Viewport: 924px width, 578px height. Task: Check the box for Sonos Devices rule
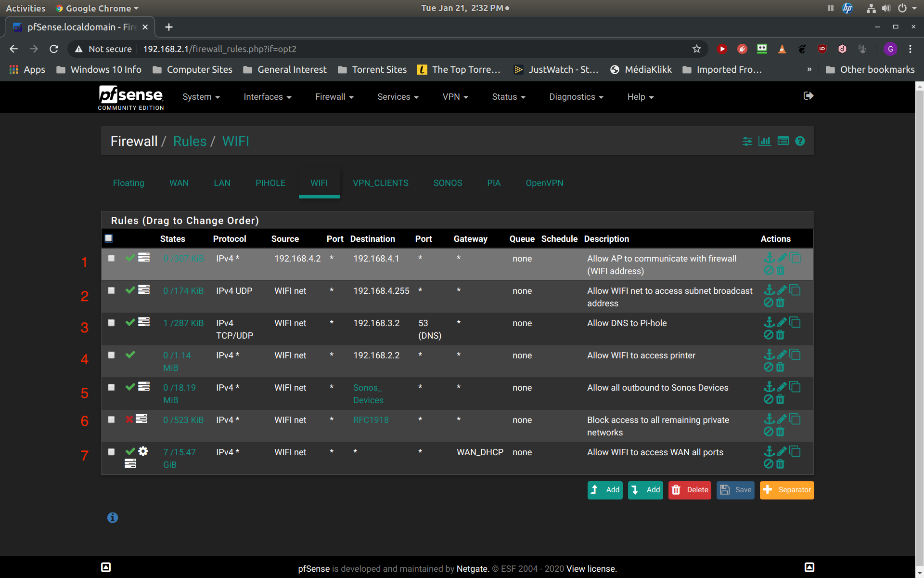click(x=111, y=387)
